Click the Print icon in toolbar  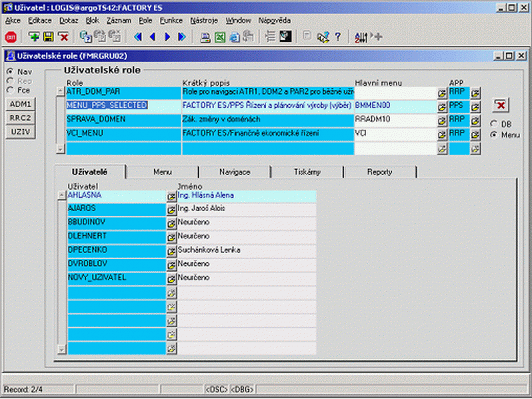click(206, 37)
